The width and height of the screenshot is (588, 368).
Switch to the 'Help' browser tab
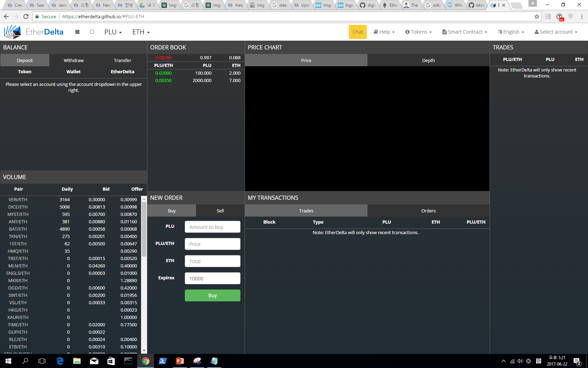pyautogui.click(x=236, y=5)
